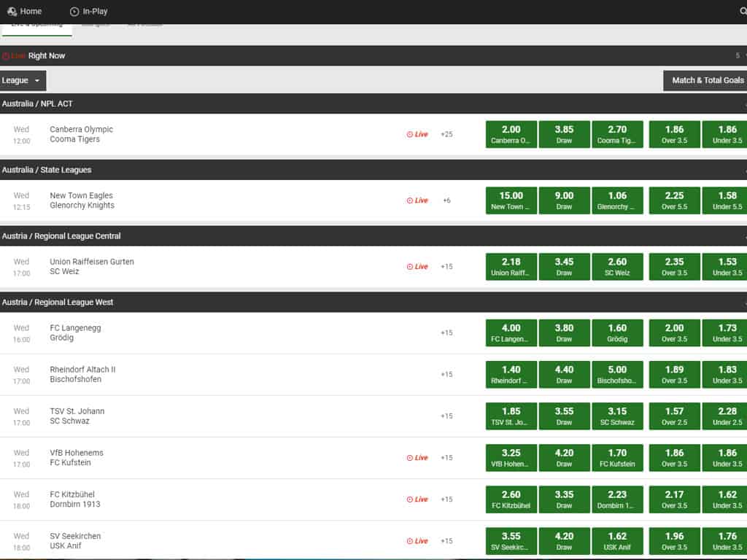
Task: Bet on Union Raiffeisen at 2.18
Action: coord(511,267)
